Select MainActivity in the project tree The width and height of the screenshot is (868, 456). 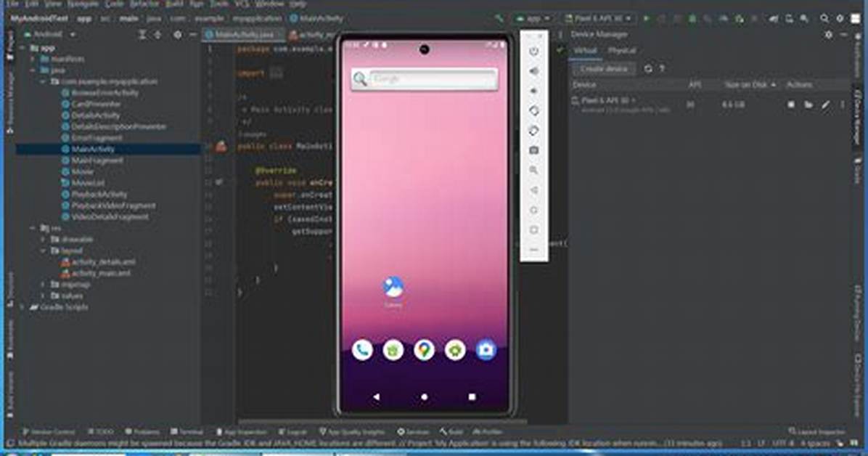click(92, 149)
